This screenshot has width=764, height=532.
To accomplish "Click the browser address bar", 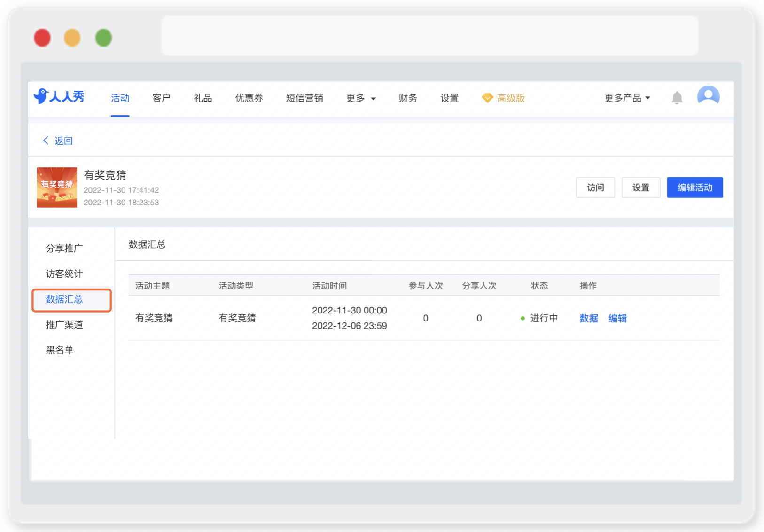I will click(429, 36).
